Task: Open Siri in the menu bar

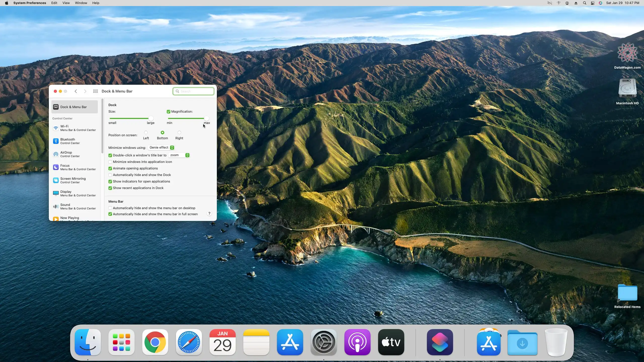Action: (600, 3)
